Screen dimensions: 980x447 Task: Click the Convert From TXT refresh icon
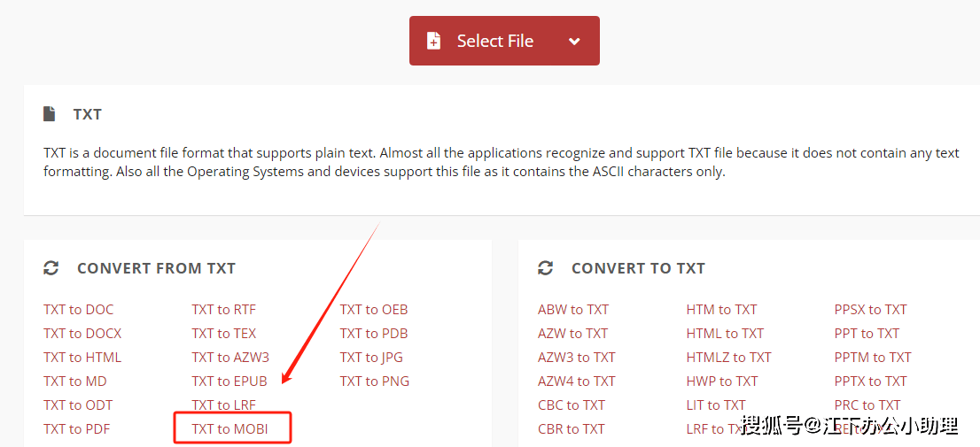tap(51, 268)
